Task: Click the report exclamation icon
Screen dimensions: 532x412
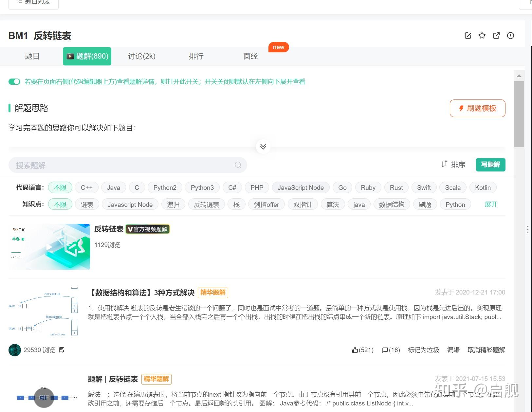Action: (510, 36)
